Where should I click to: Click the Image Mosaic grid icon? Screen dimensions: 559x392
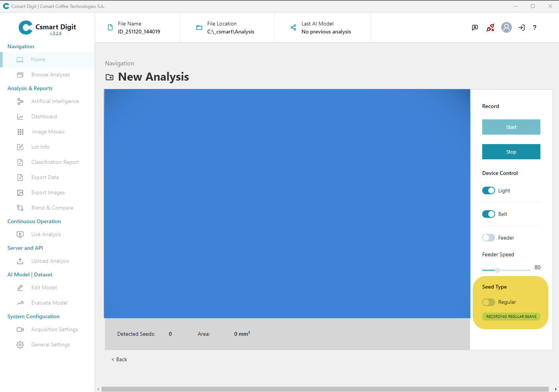(21, 132)
